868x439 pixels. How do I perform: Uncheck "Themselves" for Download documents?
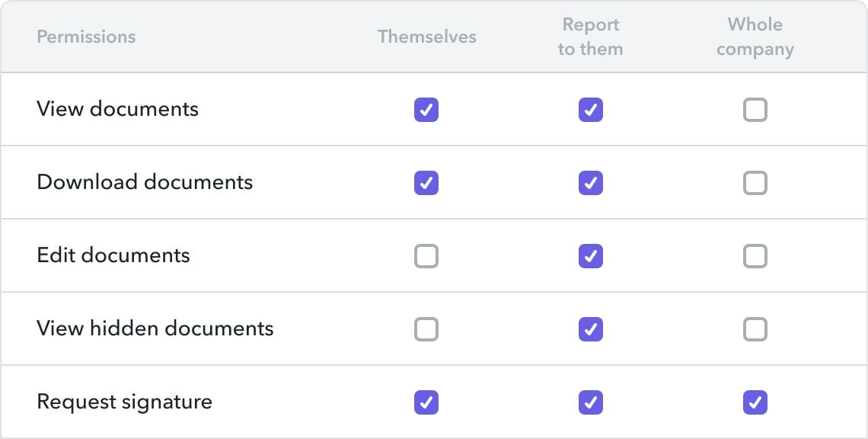(x=426, y=183)
